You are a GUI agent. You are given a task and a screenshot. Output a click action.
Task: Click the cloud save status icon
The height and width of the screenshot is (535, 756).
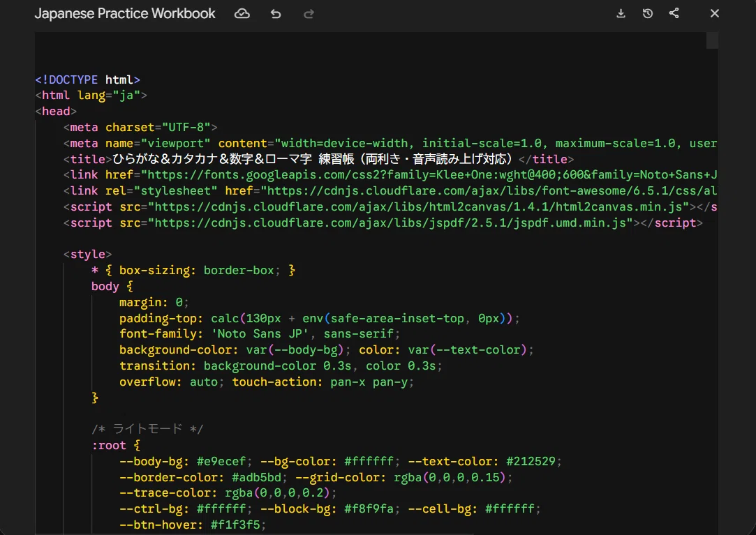click(x=242, y=14)
